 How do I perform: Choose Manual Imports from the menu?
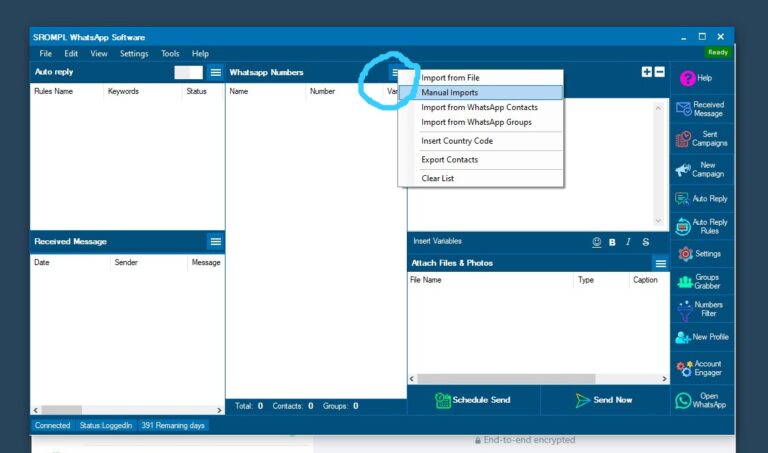pyautogui.click(x=449, y=93)
